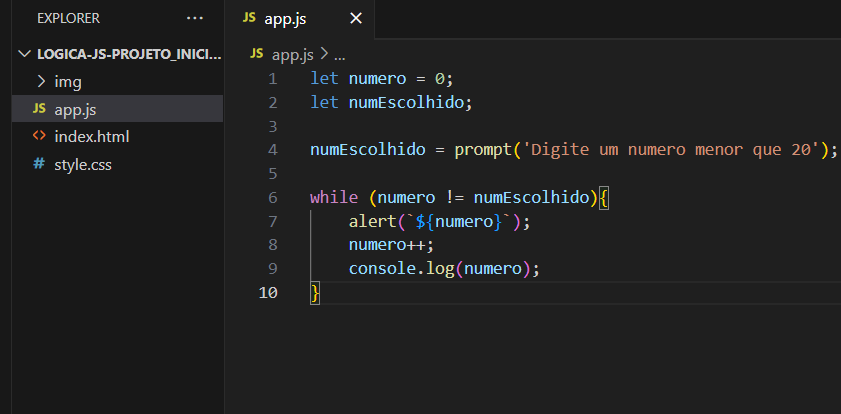Open index.html from the Explorer
841x414 pixels.
coord(117,137)
